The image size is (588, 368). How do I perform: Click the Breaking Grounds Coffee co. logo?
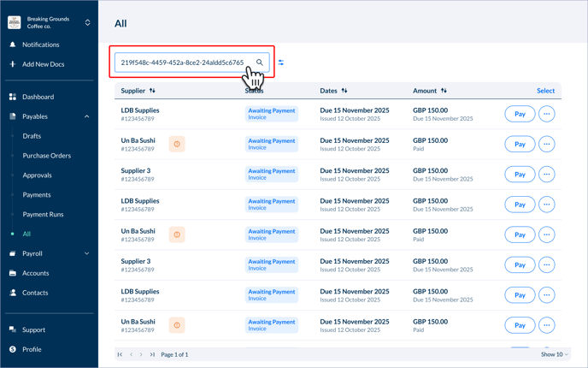[15, 22]
